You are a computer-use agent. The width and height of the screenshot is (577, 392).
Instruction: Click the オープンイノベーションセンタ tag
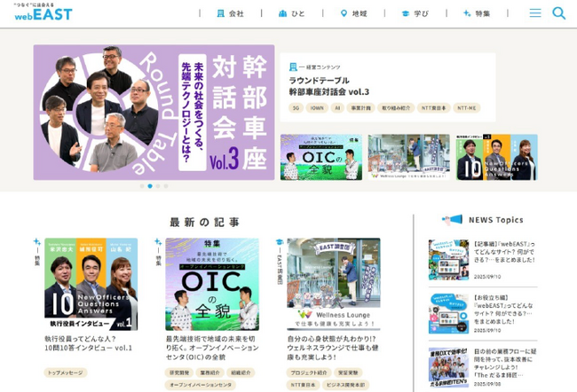coord(201,385)
